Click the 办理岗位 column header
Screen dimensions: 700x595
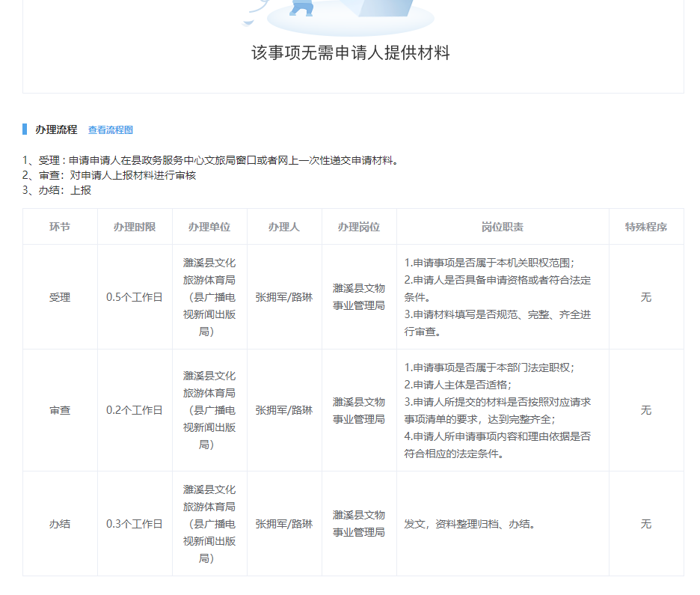point(359,227)
